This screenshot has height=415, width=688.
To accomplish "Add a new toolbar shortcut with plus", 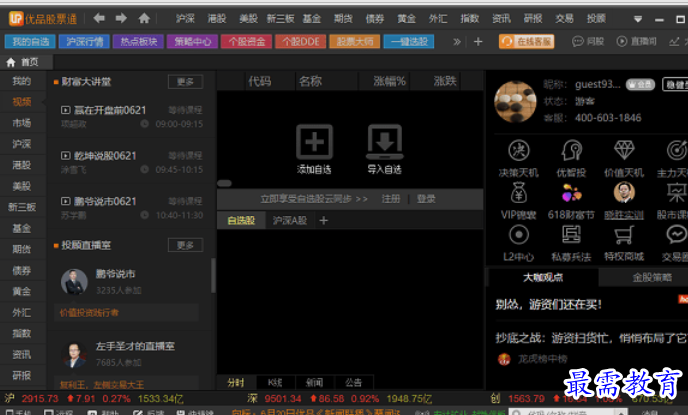I will (x=478, y=42).
